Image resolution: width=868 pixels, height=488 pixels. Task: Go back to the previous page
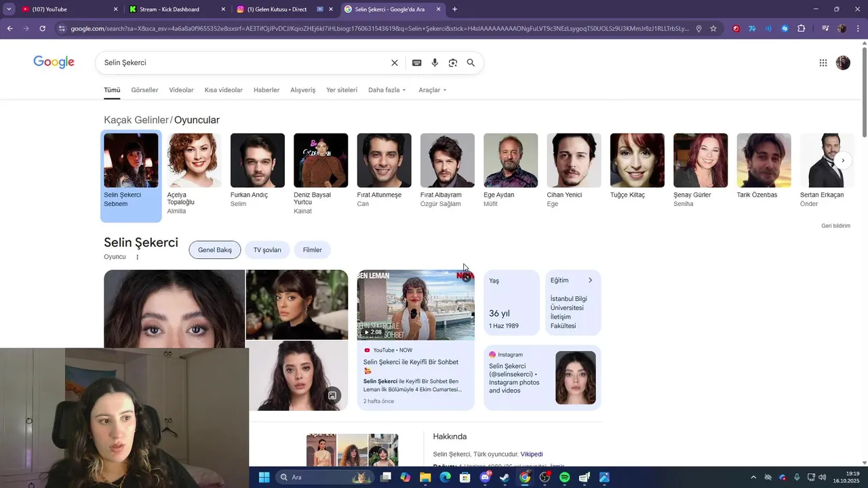9,28
